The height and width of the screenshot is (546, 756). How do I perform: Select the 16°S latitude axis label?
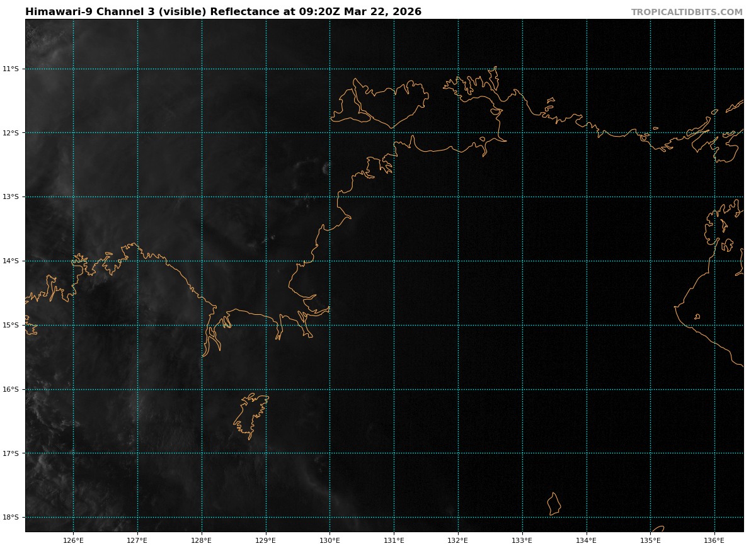(11, 389)
